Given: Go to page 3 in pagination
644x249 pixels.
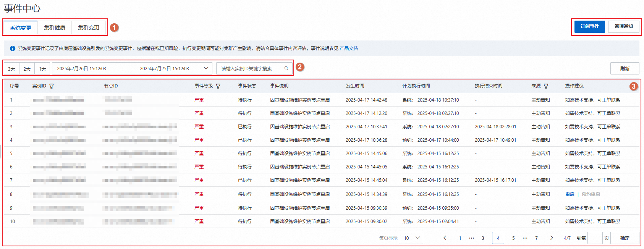Looking at the screenshot, I should [483, 238].
